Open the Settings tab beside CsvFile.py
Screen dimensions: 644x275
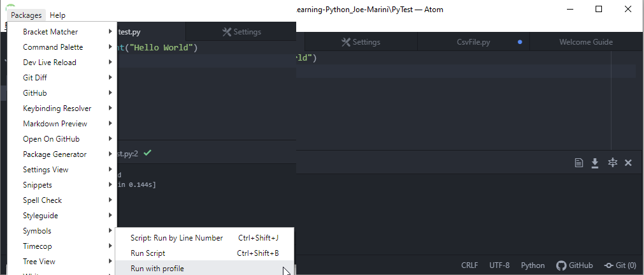(x=361, y=42)
